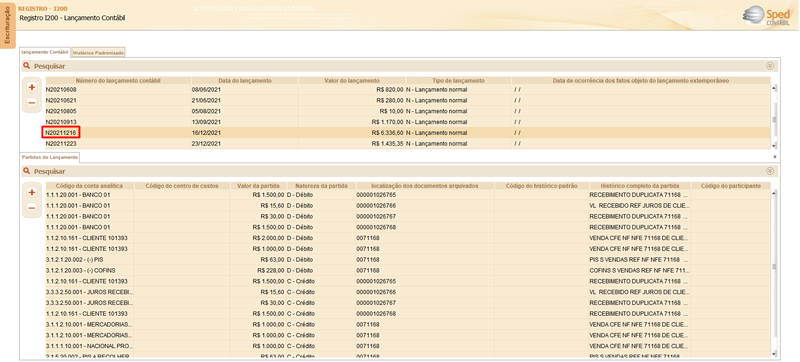Click the down arrow of the lançamentos table scrollbar
This screenshot has height=362, width=800.
pos(774,145)
